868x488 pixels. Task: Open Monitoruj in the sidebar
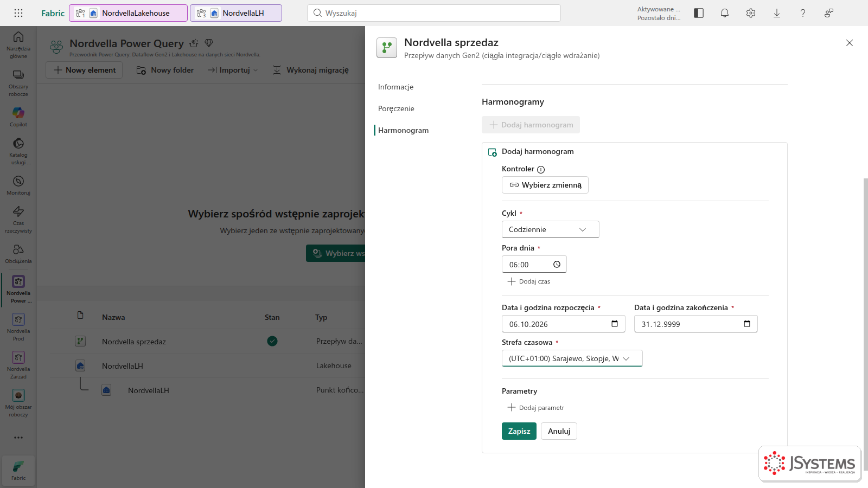[x=18, y=185]
